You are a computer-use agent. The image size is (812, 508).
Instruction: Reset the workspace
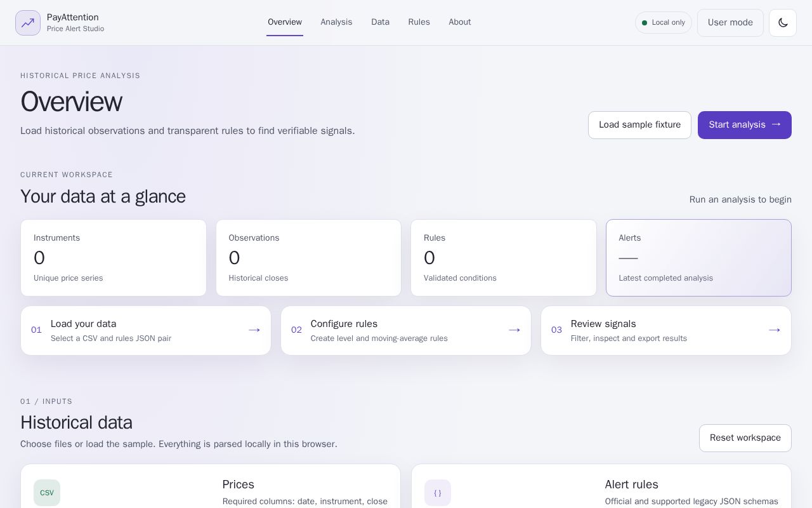745,438
